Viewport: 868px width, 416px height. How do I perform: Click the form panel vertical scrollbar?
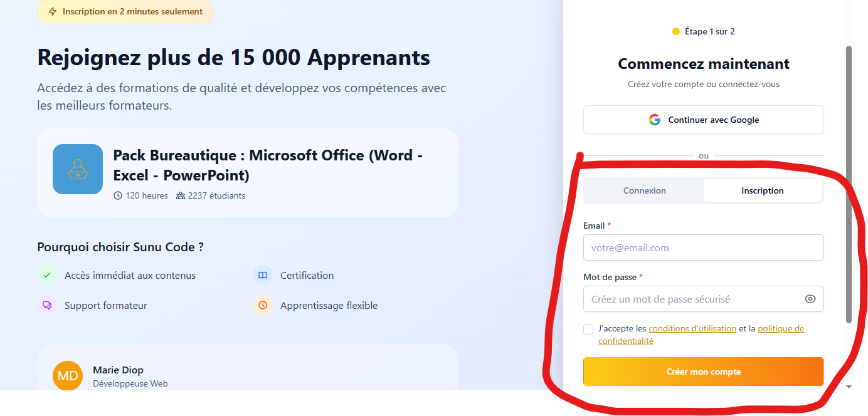coord(849,184)
